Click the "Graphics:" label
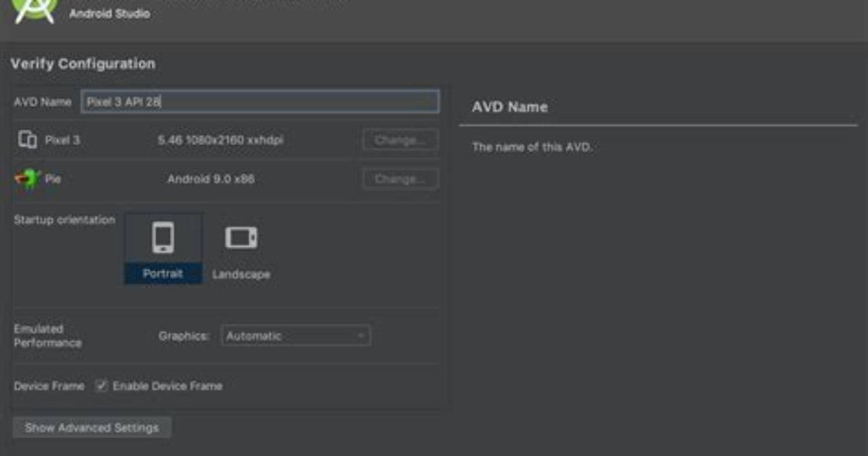868x456 pixels. coord(184,336)
